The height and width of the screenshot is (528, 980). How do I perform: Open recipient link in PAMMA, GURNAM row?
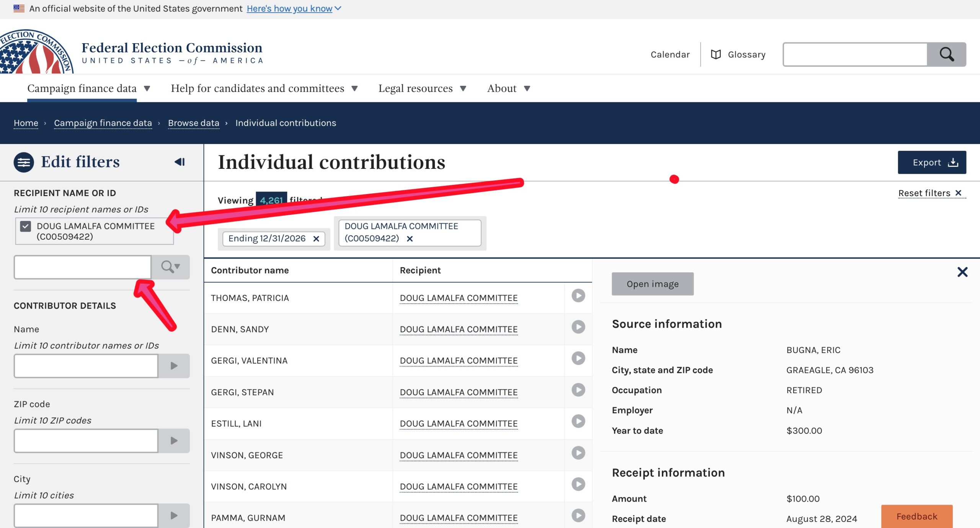pos(459,518)
